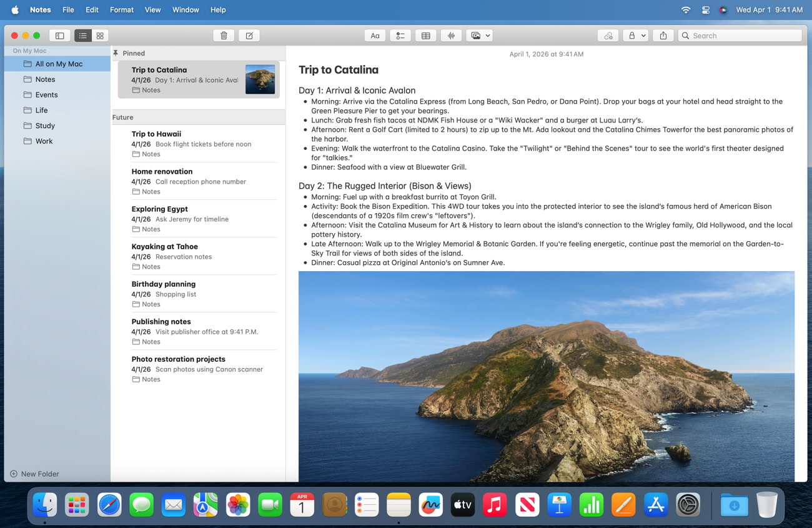This screenshot has height=528, width=812.
Task: Open the Format menu
Action: tap(121, 10)
